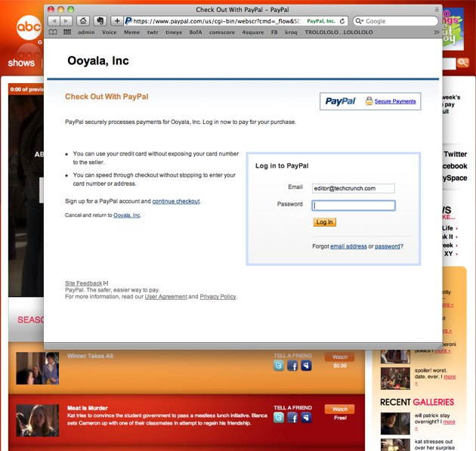Share Meat Is Murder on Twitter

[279, 418]
